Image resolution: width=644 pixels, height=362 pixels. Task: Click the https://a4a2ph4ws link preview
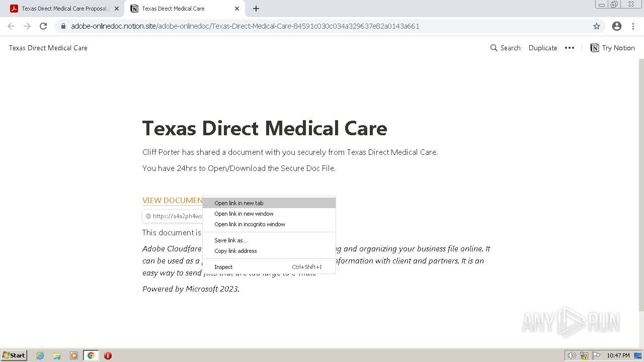173,216
